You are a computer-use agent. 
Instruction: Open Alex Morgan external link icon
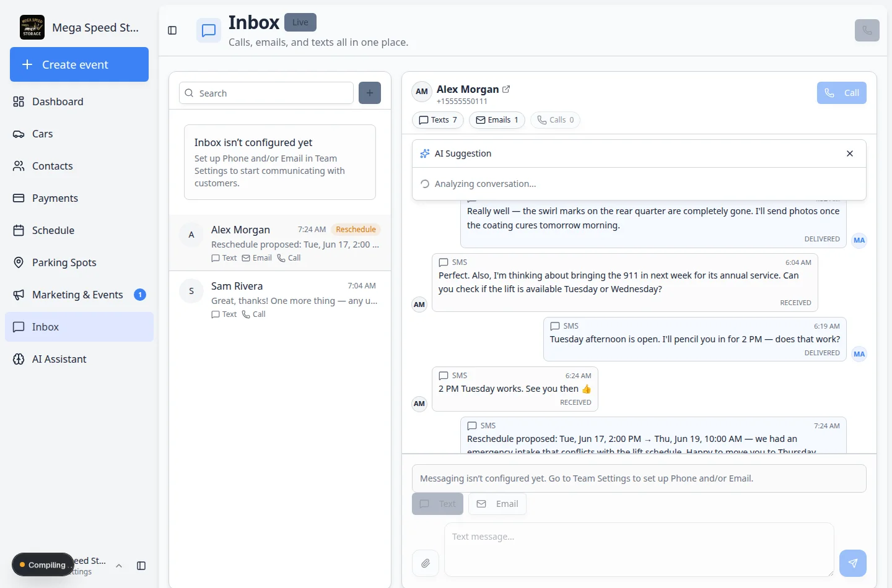point(506,89)
